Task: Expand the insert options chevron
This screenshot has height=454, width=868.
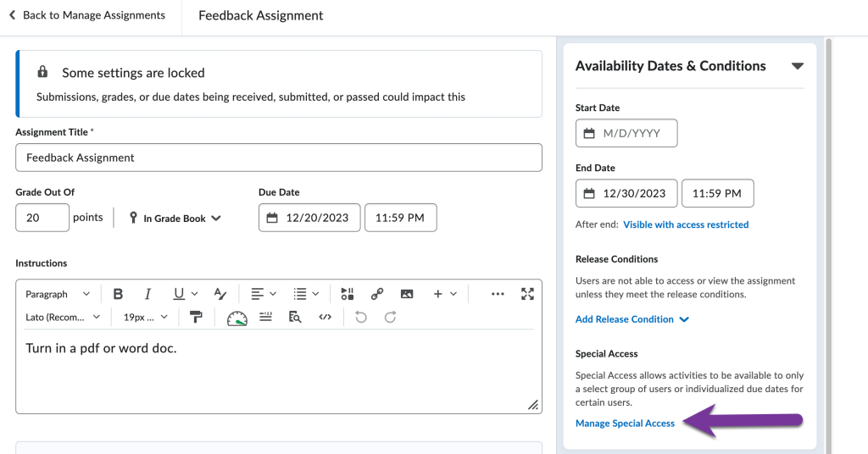Action: point(453,294)
